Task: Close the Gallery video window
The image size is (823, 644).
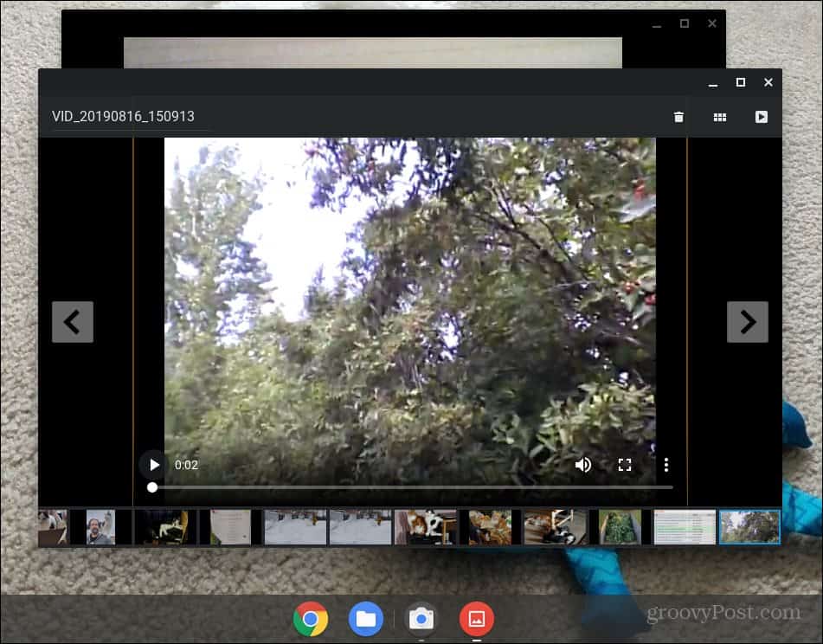Action: pos(768,82)
